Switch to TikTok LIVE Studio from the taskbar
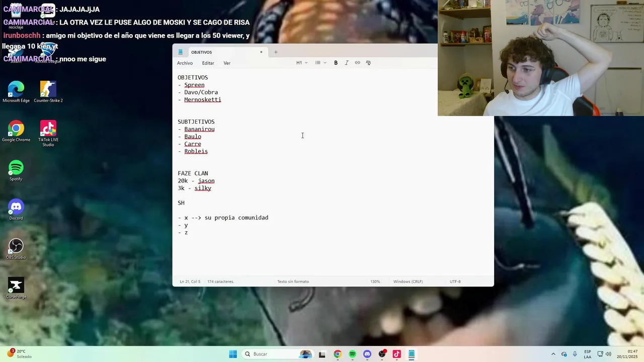644x362 pixels. (397, 354)
